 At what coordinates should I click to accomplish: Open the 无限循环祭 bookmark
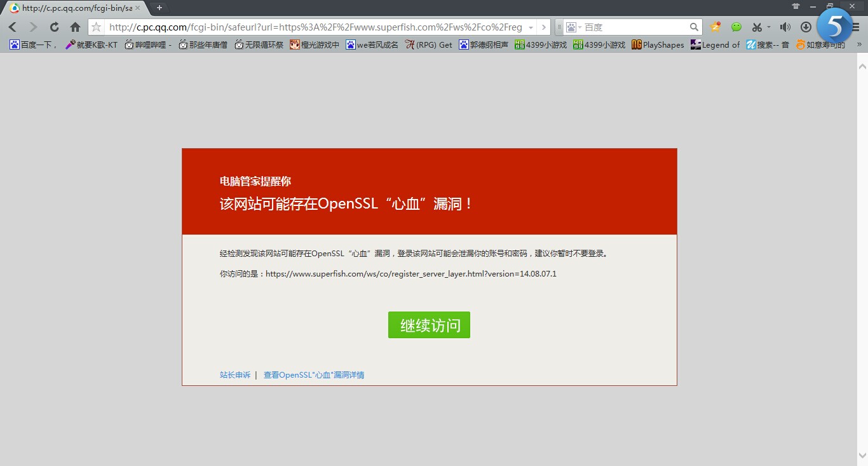(259, 45)
